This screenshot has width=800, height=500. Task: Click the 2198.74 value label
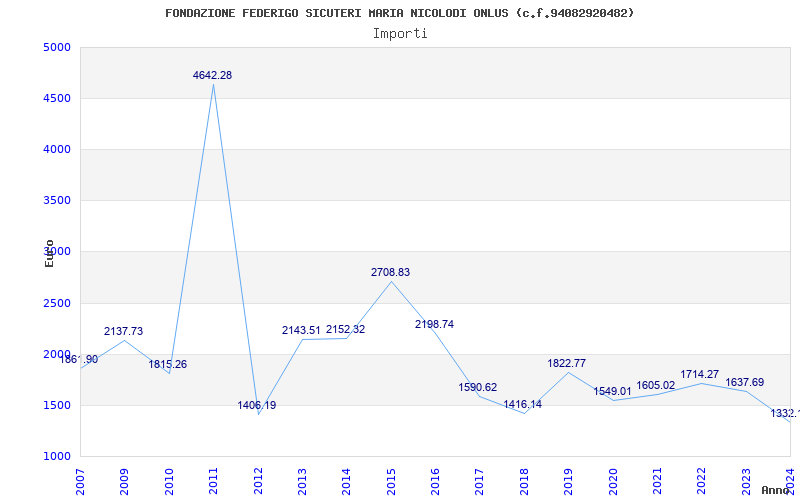coord(434,324)
